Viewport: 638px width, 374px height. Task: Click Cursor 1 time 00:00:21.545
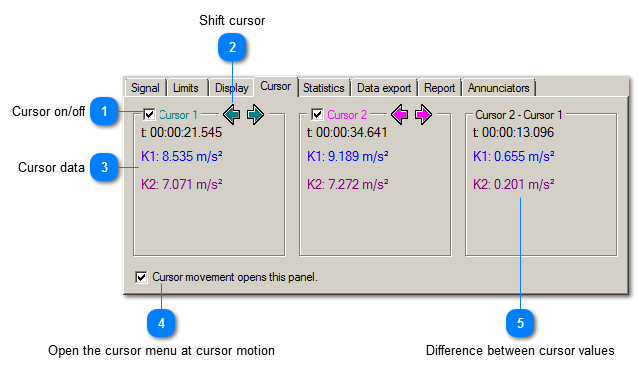[181, 132]
